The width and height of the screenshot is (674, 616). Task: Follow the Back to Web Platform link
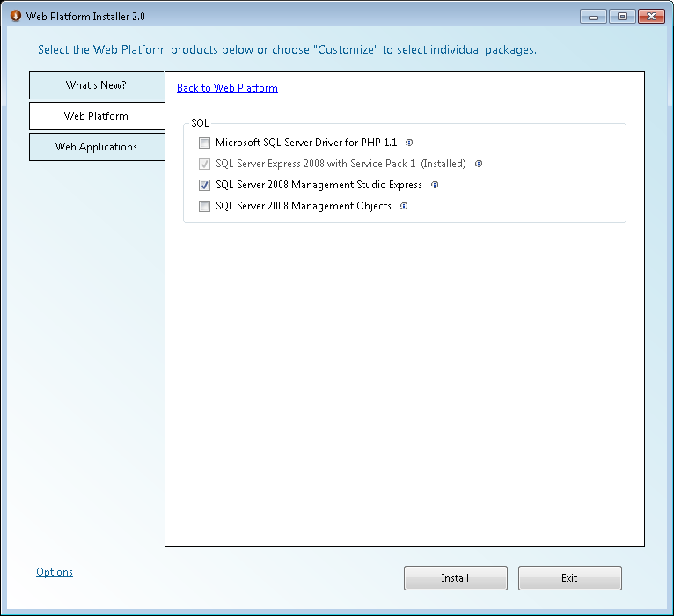pyautogui.click(x=227, y=88)
